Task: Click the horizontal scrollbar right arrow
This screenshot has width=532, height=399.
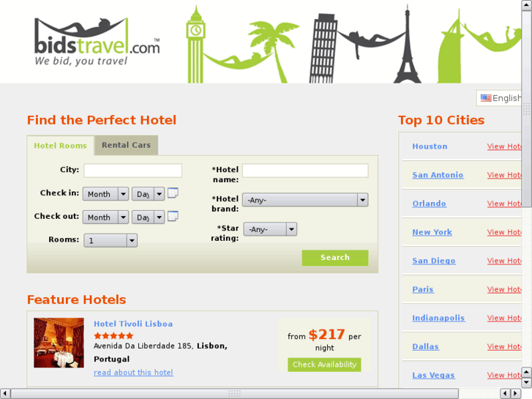Action: click(x=516, y=393)
